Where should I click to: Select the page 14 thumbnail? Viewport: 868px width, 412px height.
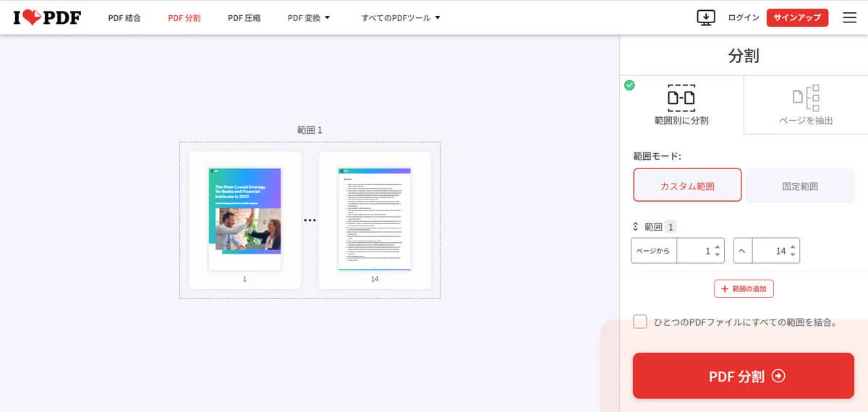click(374, 219)
